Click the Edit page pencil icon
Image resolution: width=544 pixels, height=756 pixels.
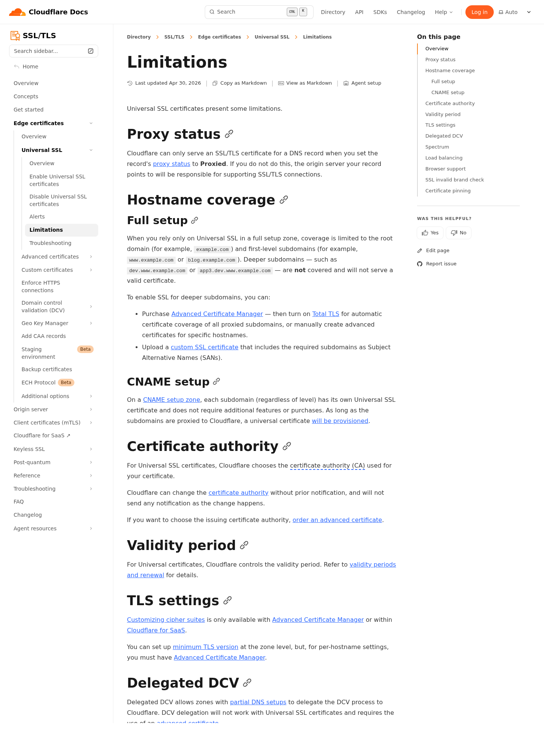(x=420, y=251)
